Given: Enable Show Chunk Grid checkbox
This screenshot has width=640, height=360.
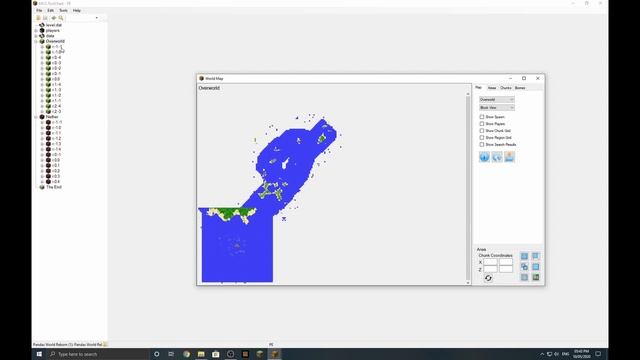Looking at the screenshot, I should [x=482, y=131].
